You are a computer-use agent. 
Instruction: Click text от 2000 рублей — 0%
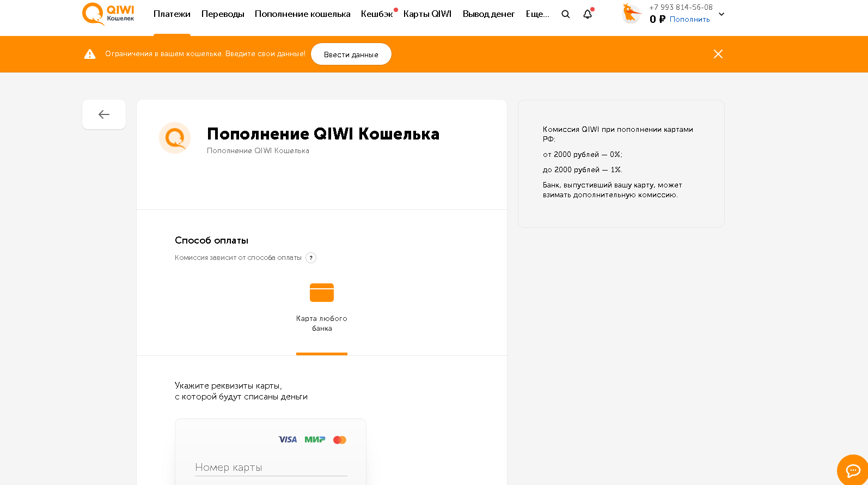(583, 154)
